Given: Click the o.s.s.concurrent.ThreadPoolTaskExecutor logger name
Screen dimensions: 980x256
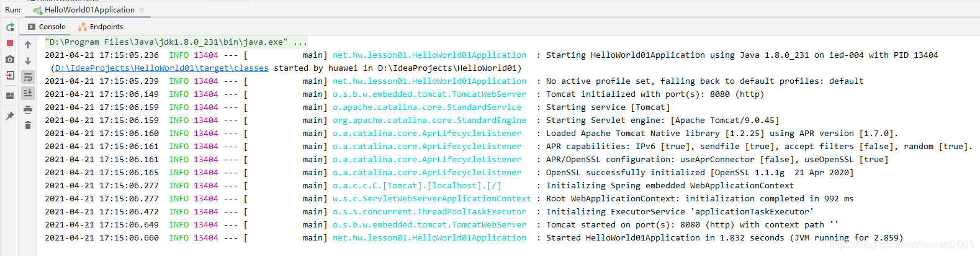Looking at the screenshot, I should tap(429, 212).
